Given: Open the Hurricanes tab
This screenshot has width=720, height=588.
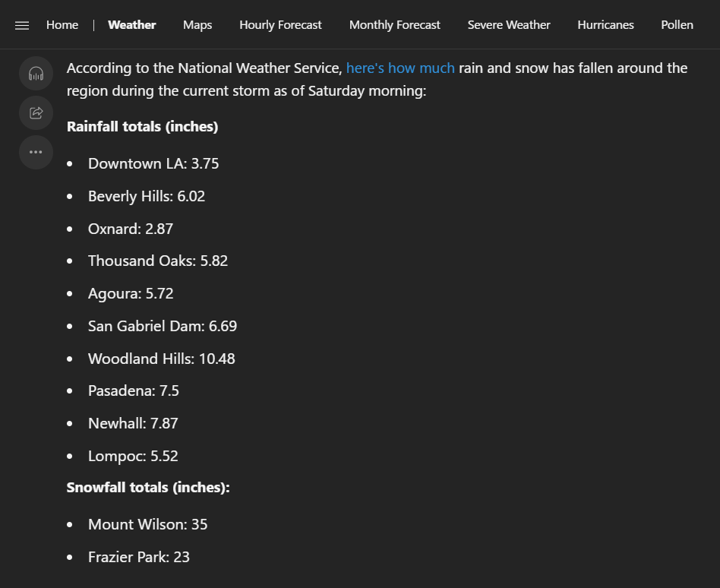Looking at the screenshot, I should click(605, 25).
